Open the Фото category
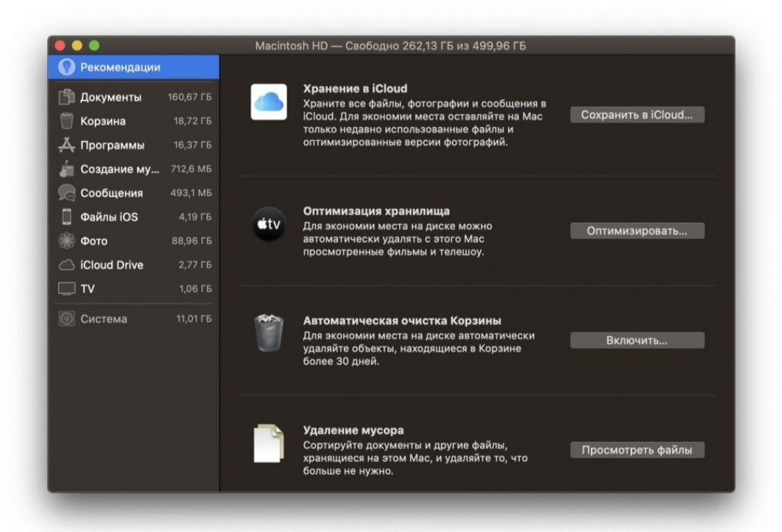This screenshot has width=782, height=532. [134, 241]
